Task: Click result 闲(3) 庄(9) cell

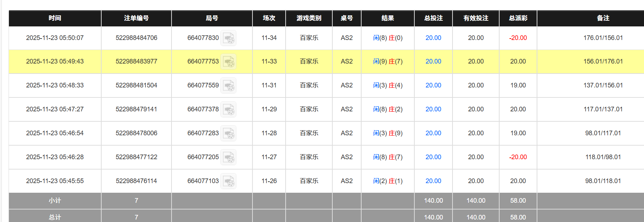Action: (388, 133)
